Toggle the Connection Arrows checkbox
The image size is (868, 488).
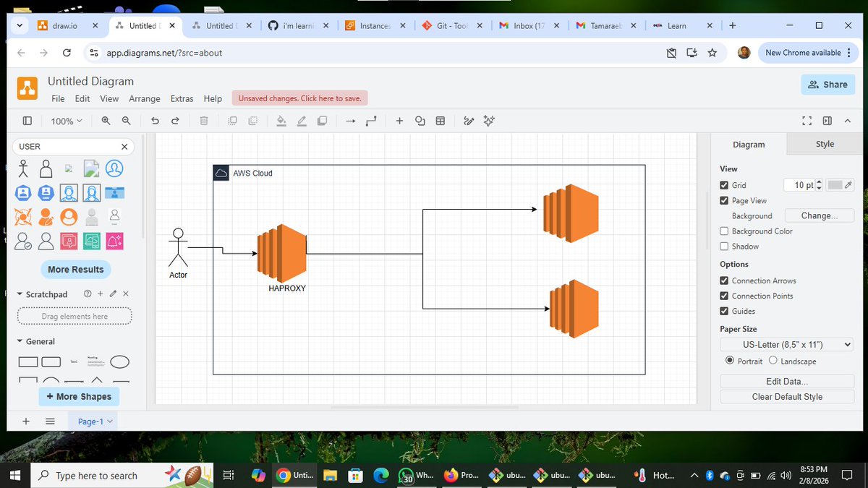(724, 281)
